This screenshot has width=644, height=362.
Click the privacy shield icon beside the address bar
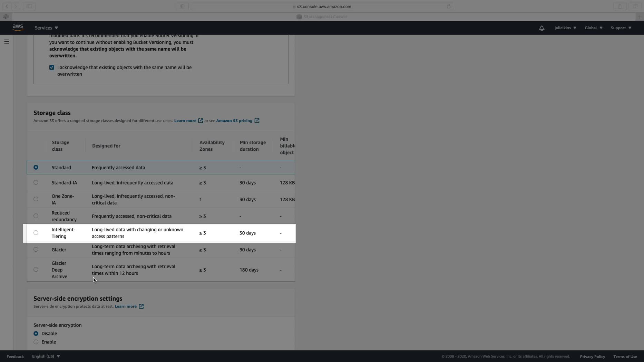(182, 6)
